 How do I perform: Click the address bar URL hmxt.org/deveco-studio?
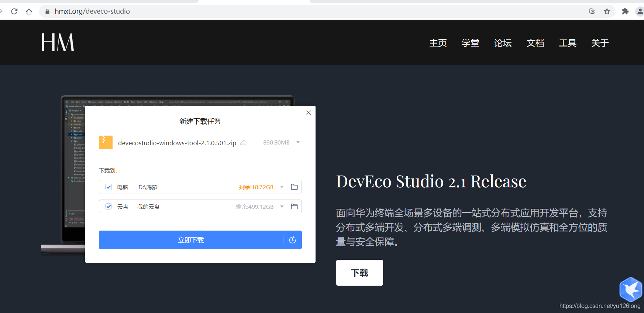click(x=92, y=11)
